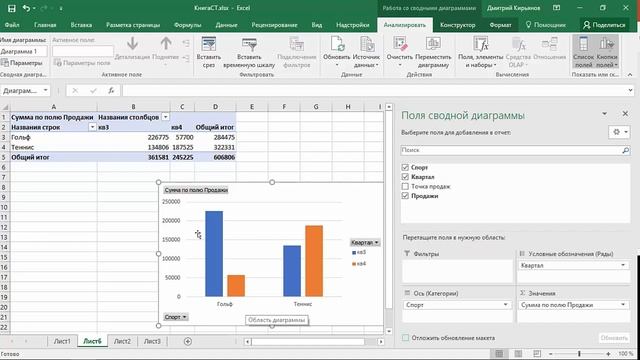Select the blue Гольф кв3 bar
Screen dimensions: 640x360
tap(214, 253)
